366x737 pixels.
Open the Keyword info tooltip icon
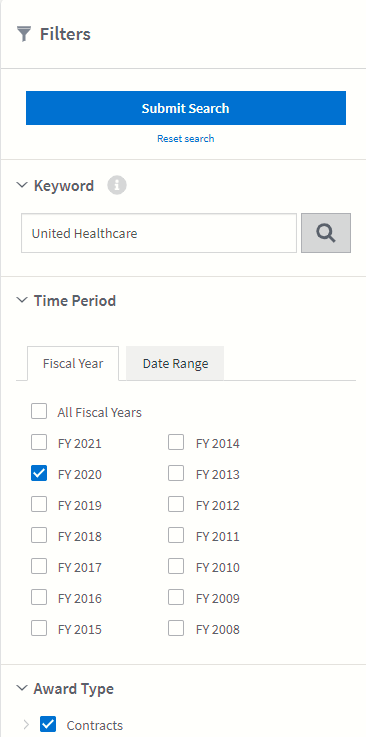(x=117, y=186)
